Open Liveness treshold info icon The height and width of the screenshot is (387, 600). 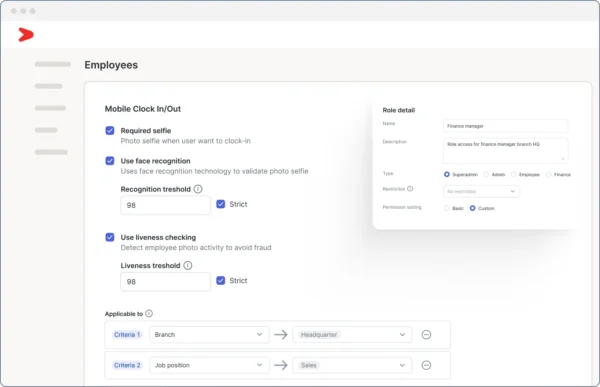(188, 265)
